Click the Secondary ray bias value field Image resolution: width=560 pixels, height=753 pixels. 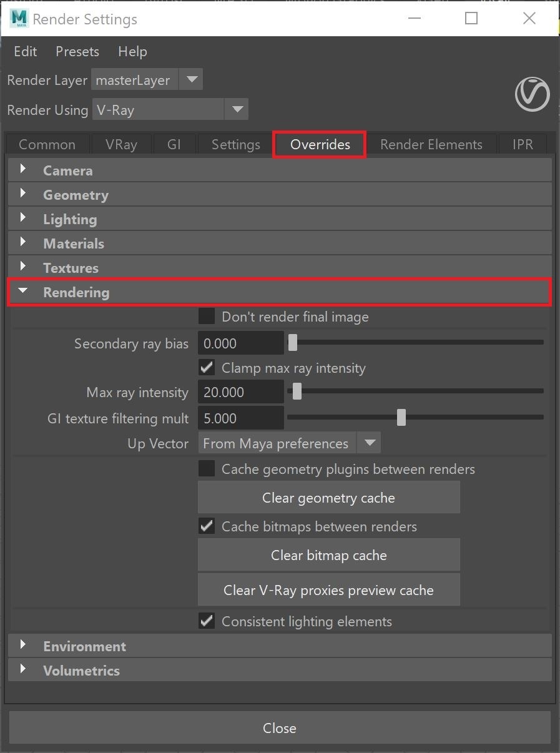click(241, 343)
